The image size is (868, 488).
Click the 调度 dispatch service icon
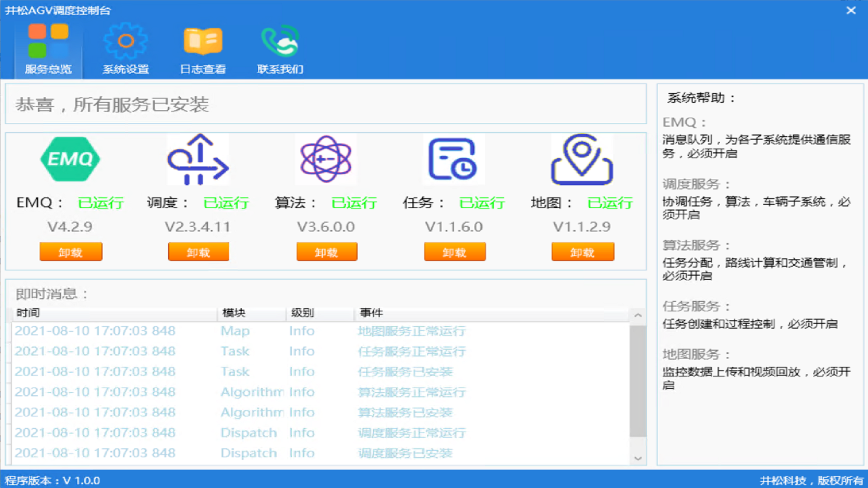[x=198, y=159]
